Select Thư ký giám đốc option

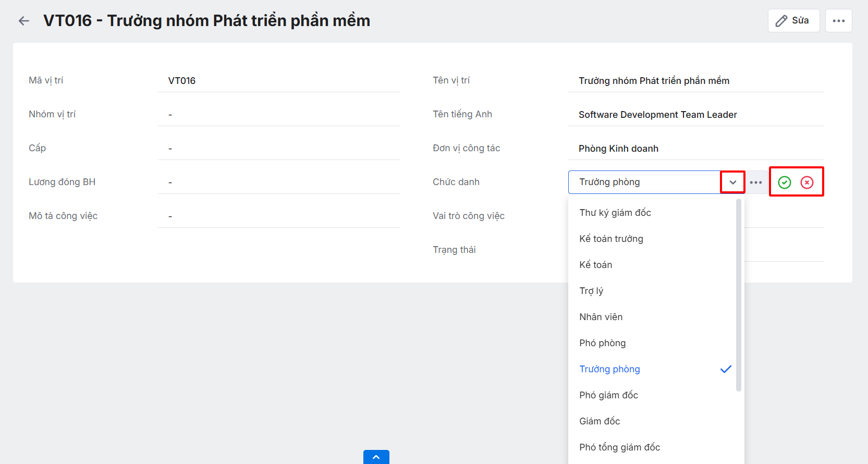coord(615,213)
